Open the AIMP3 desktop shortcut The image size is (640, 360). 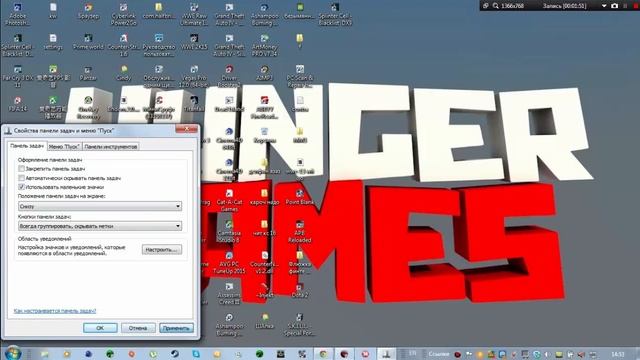pyautogui.click(x=264, y=73)
